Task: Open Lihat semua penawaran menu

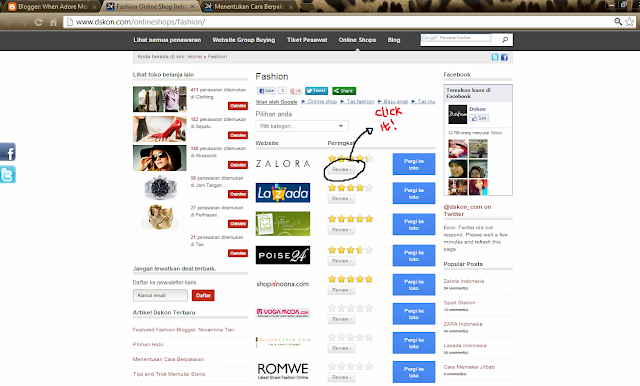Action: (167, 40)
